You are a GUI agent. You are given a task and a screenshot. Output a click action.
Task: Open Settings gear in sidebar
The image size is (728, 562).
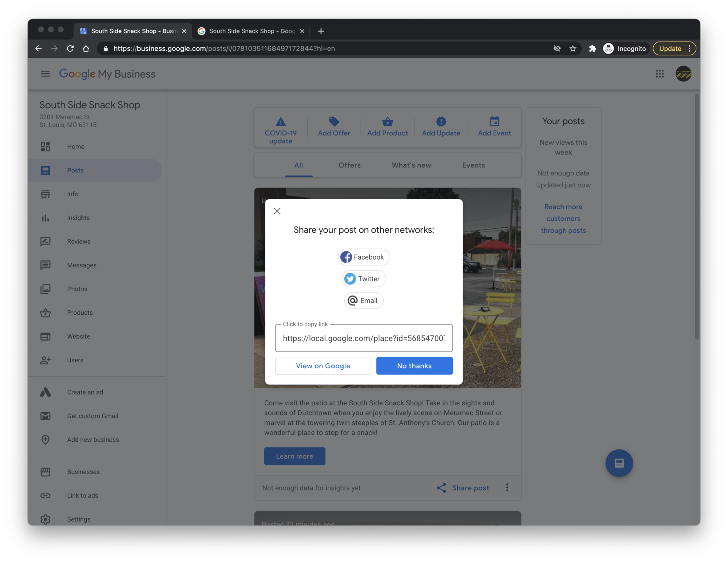pyautogui.click(x=45, y=519)
